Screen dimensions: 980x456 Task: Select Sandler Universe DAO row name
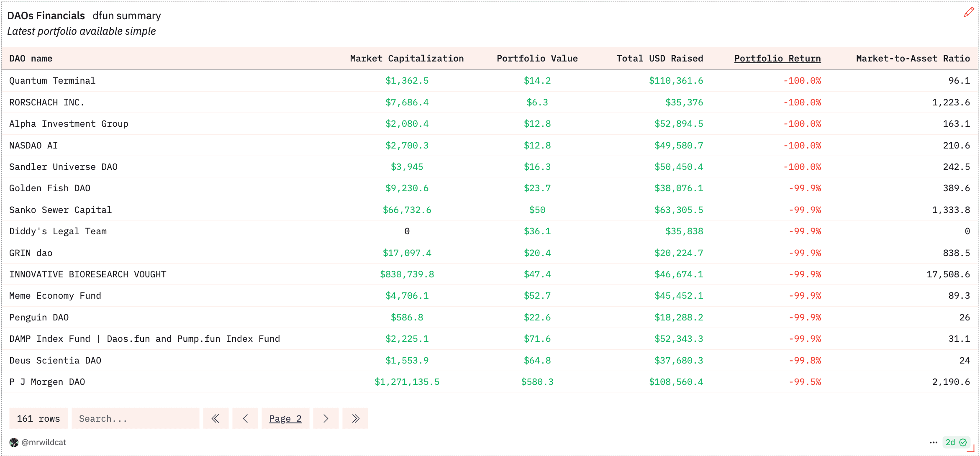(x=63, y=167)
